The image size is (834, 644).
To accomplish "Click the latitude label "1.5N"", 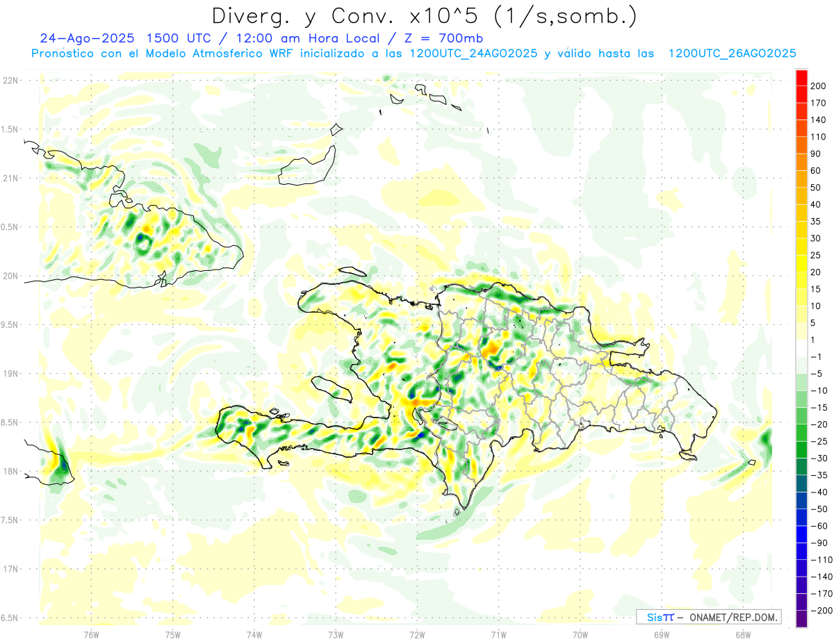I will tap(9, 129).
